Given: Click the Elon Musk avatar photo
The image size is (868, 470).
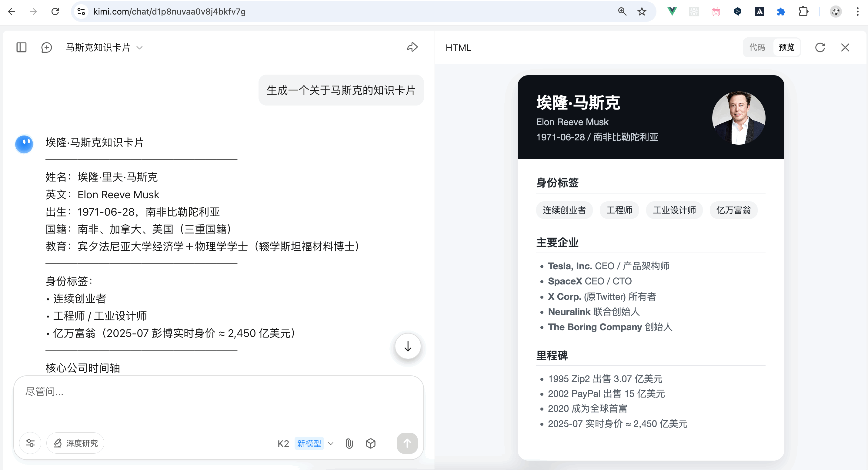Looking at the screenshot, I should pyautogui.click(x=738, y=118).
